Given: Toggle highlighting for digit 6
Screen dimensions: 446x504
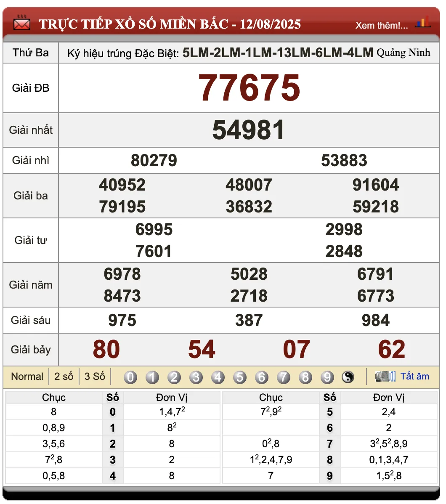Looking at the screenshot, I should click(x=262, y=377).
